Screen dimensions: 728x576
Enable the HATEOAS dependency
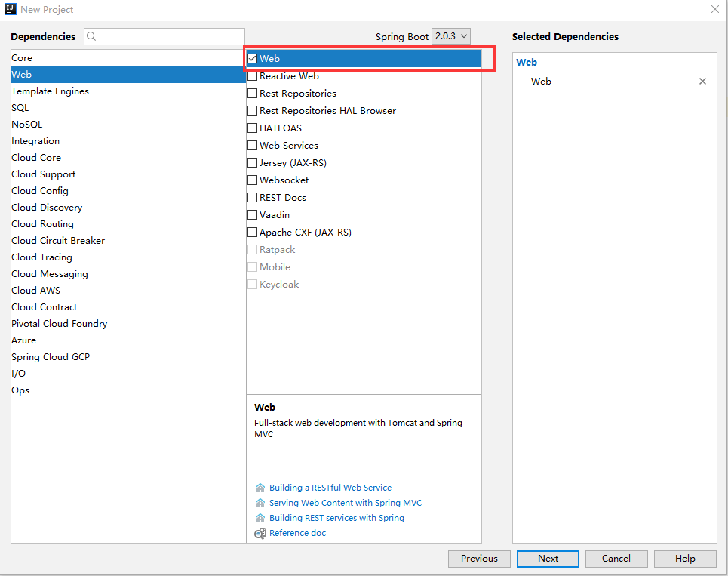[252, 128]
